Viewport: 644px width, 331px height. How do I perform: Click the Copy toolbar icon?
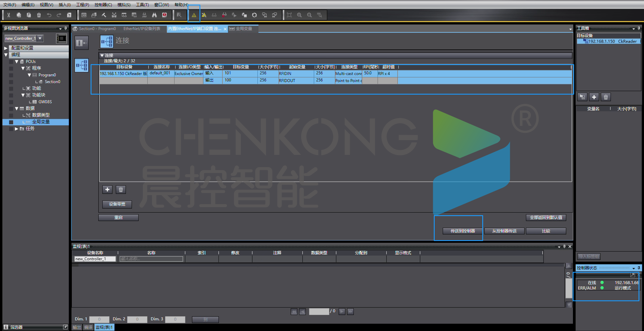click(x=19, y=15)
